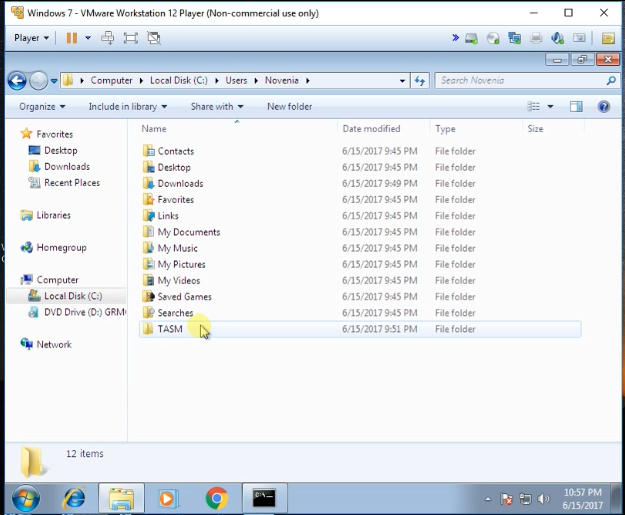Screen dimensions: 625x515
Task: Select the My Music folder icon
Action: (148, 248)
